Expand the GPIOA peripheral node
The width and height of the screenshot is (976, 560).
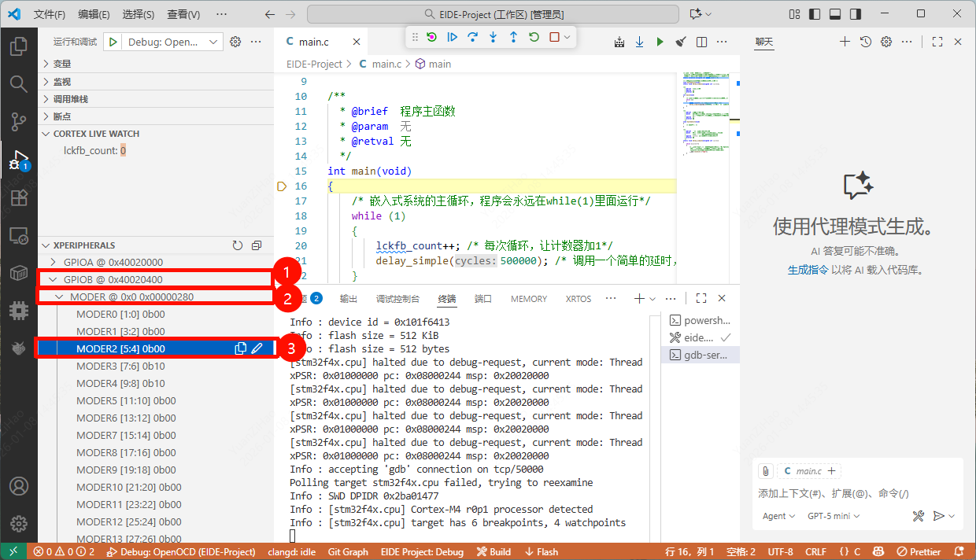click(x=54, y=262)
